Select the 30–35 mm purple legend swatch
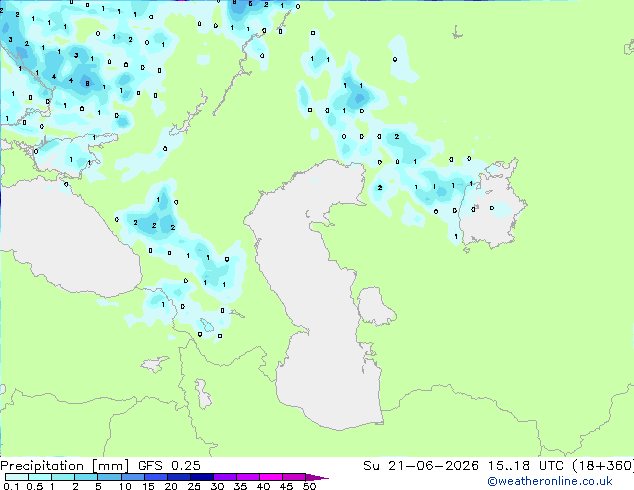This screenshot has width=634, height=490. point(225,477)
